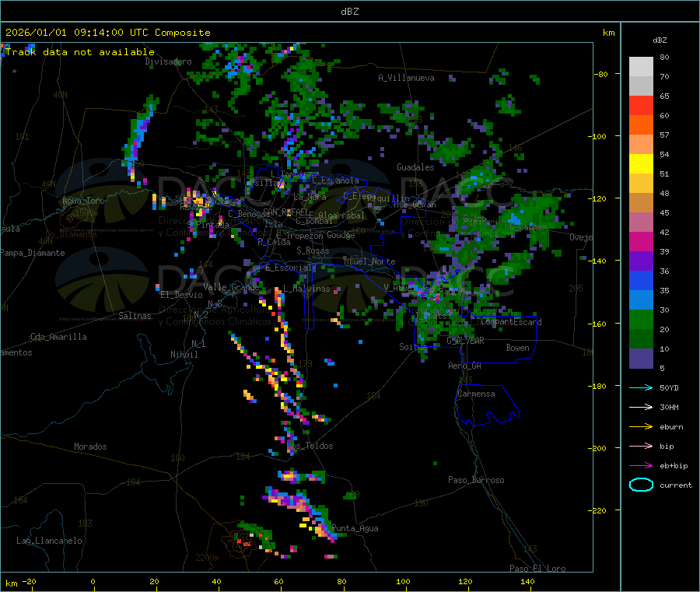Viewport: 700px width, 592px height.
Task: Click the -80 km y-axis tick label
Action: point(601,74)
